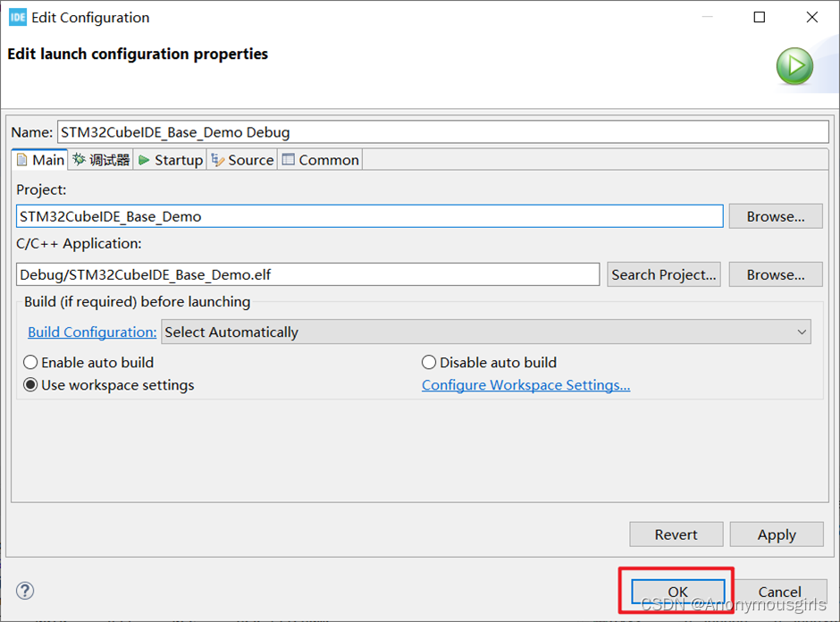The width and height of the screenshot is (840, 622).
Task: Switch to the Main tab
Action: pyautogui.click(x=40, y=160)
